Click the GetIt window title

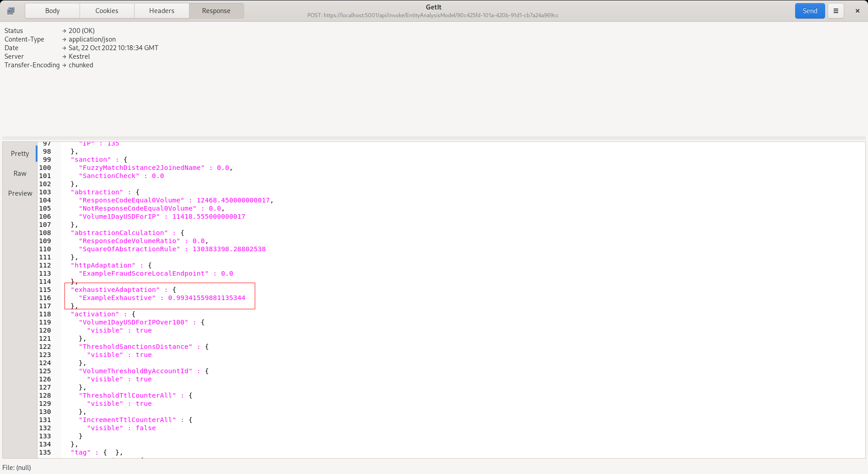[x=434, y=7]
